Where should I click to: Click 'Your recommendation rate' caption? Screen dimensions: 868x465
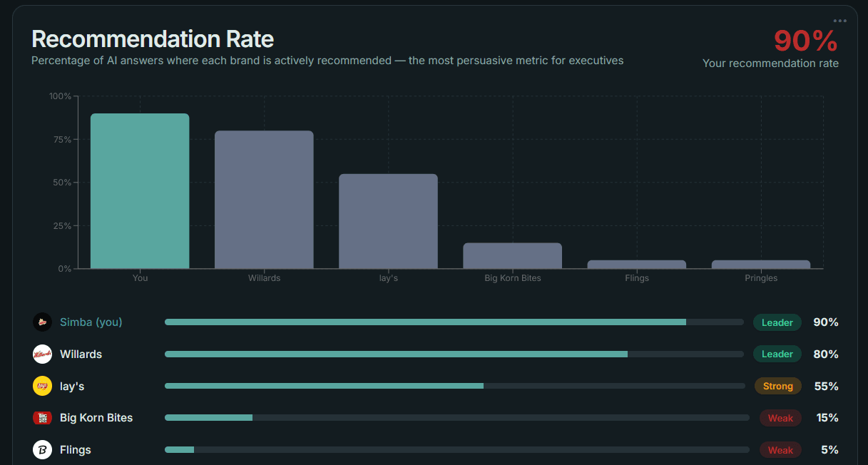[x=770, y=63]
